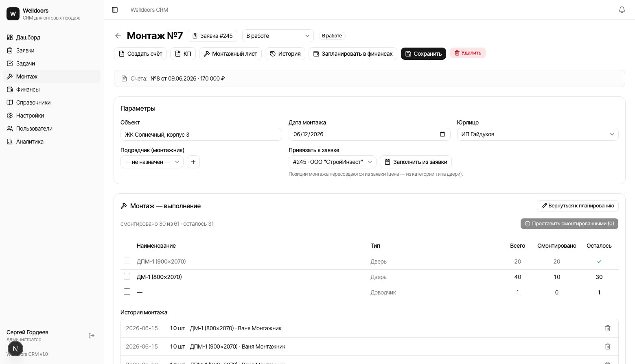Screen dimensions: 635x364
Task: Click the invoice №8 от 09.06.2026 · 170 000 ₽
Action: (x=188, y=78)
